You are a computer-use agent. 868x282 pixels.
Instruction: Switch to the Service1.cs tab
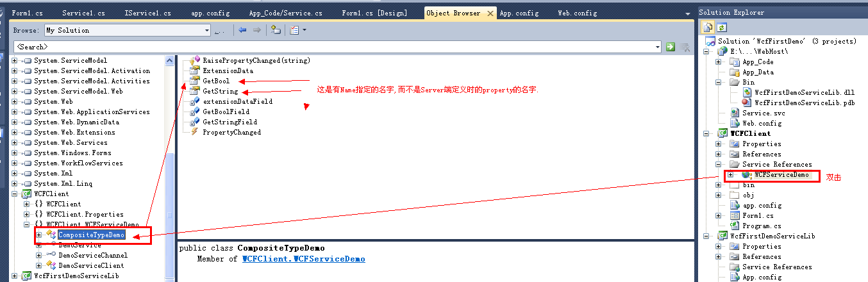[x=83, y=13]
